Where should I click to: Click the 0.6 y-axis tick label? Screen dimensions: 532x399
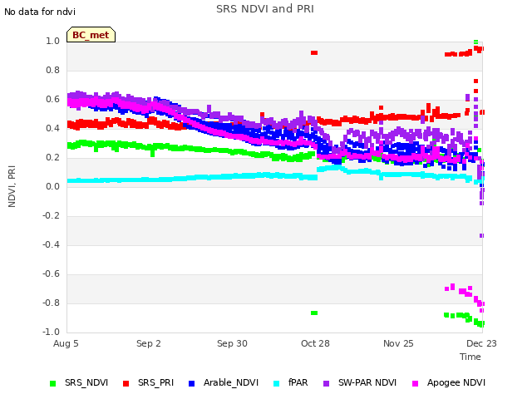(52, 100)
